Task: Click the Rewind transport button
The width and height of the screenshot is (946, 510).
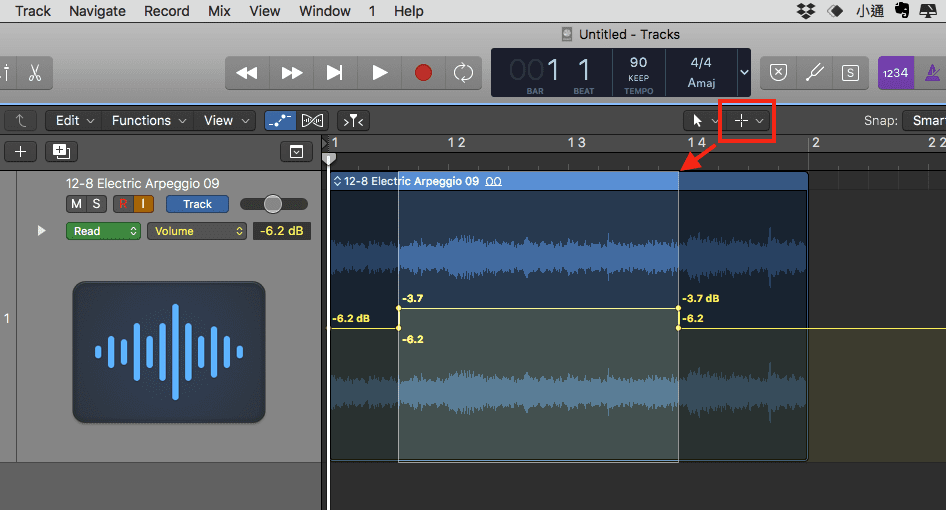Action: (247, 73)
